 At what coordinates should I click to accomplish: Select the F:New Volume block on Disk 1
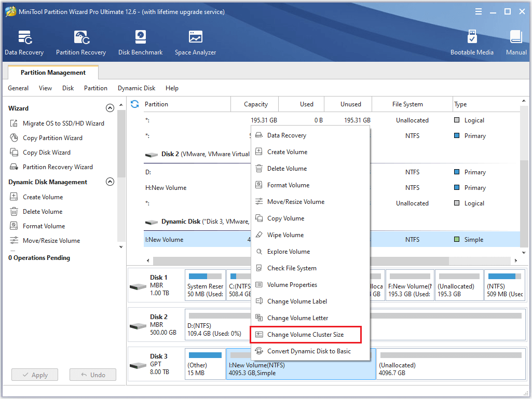coord(410,285)
